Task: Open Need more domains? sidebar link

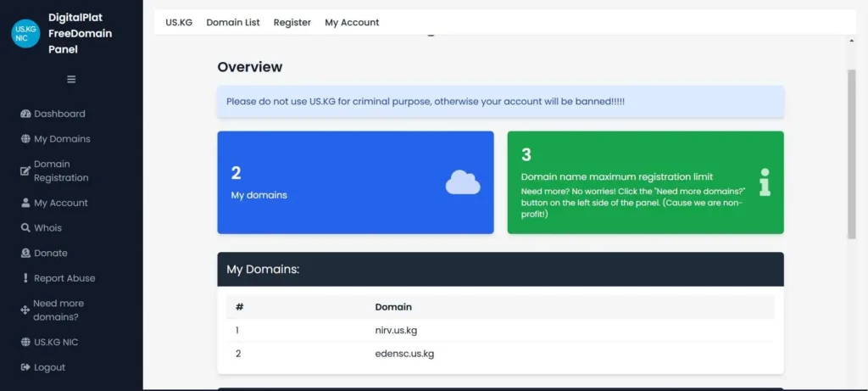Action: (58, 310)
